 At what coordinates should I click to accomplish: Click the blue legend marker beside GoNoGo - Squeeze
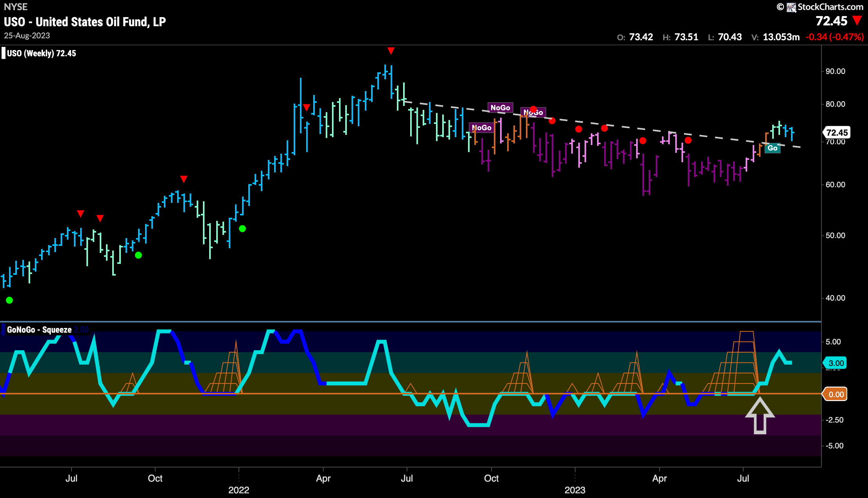coord(4,330)
